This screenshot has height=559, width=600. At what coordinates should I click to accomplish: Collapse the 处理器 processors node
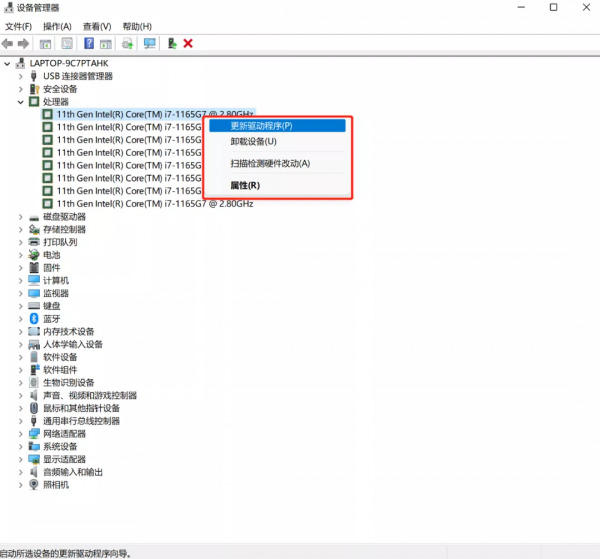(x=22, y=102)
